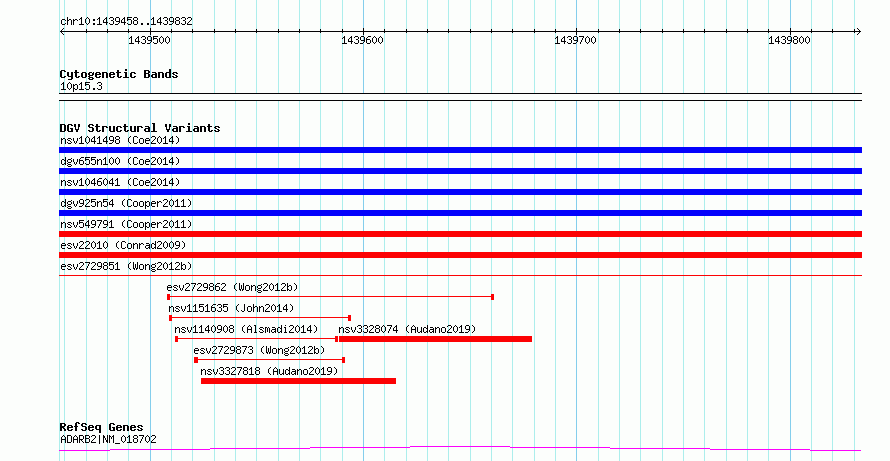
Task: Click the blue bar for nsv1046041
Action: (x=460, y=192)
